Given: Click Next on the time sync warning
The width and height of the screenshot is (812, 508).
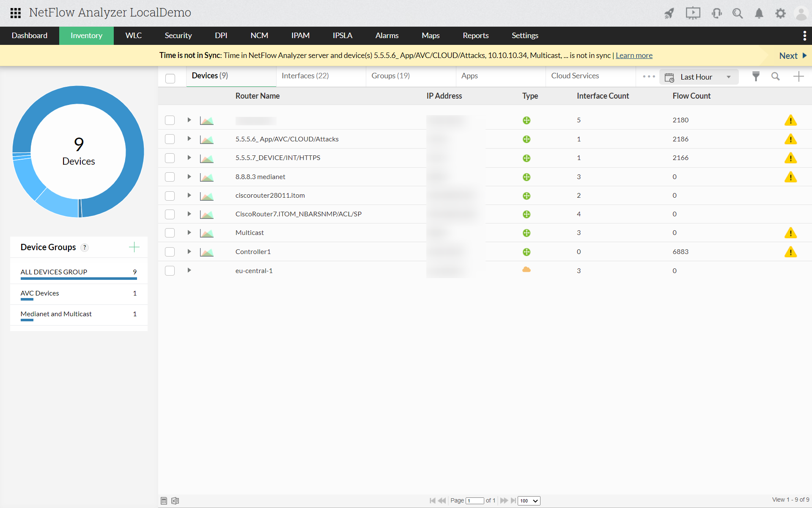Looking at the screenshot, I should (x=789, y=55).
